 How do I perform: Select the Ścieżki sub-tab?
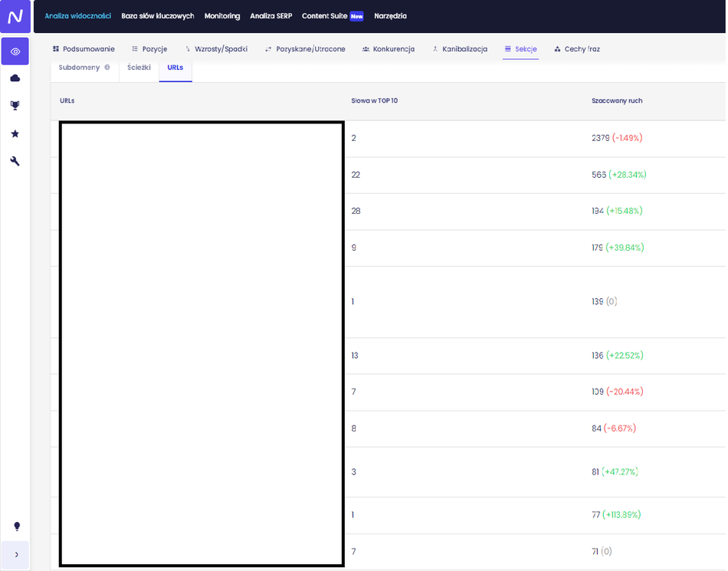point(139,67)
